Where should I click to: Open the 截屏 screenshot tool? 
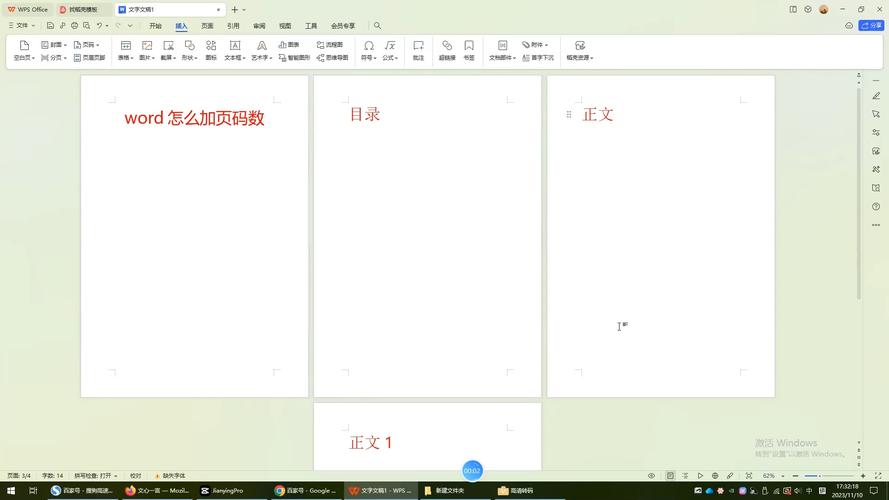point(168,50)
